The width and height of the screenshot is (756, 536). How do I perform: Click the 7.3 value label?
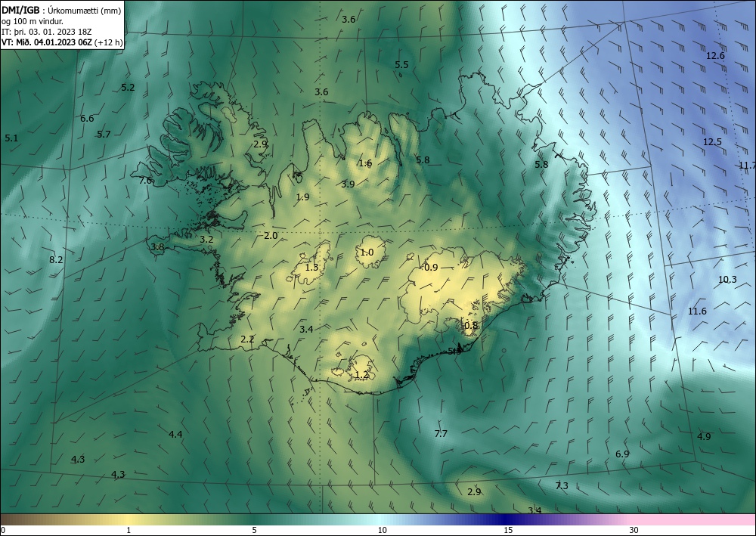tap(562, 485)
